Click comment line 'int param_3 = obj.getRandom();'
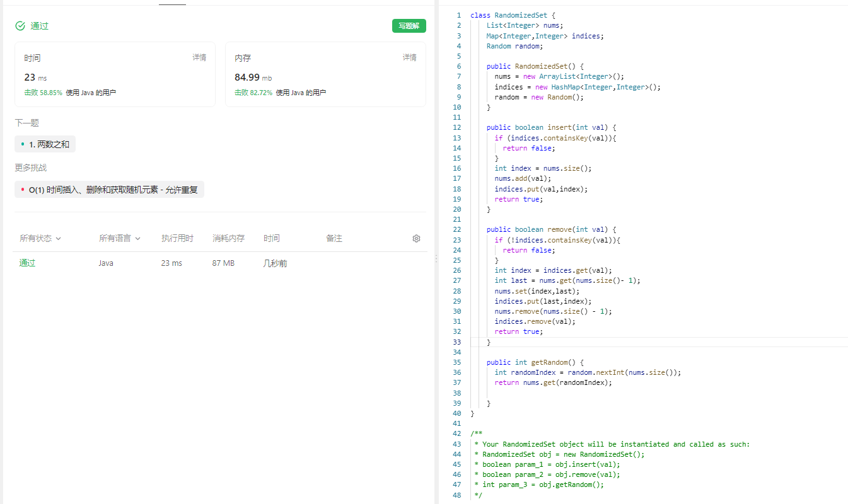 542,484
